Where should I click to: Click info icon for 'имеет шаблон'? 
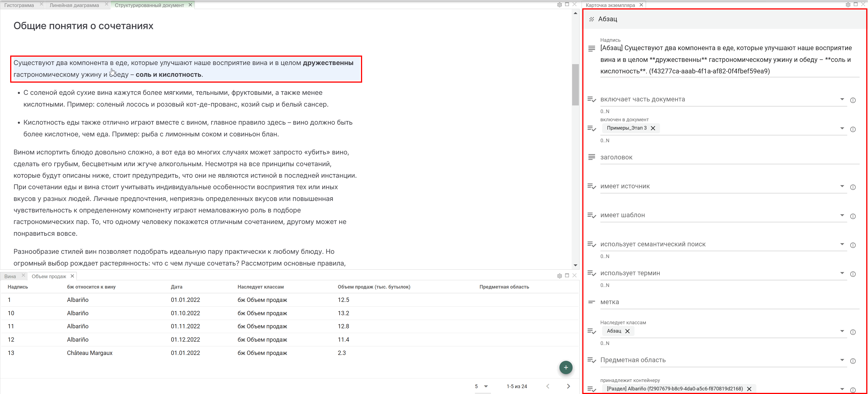853,216
